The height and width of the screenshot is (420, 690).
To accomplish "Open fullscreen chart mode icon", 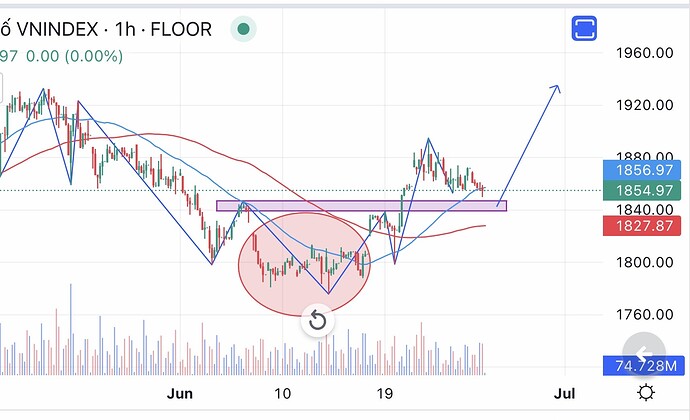I will click(584, 28).
